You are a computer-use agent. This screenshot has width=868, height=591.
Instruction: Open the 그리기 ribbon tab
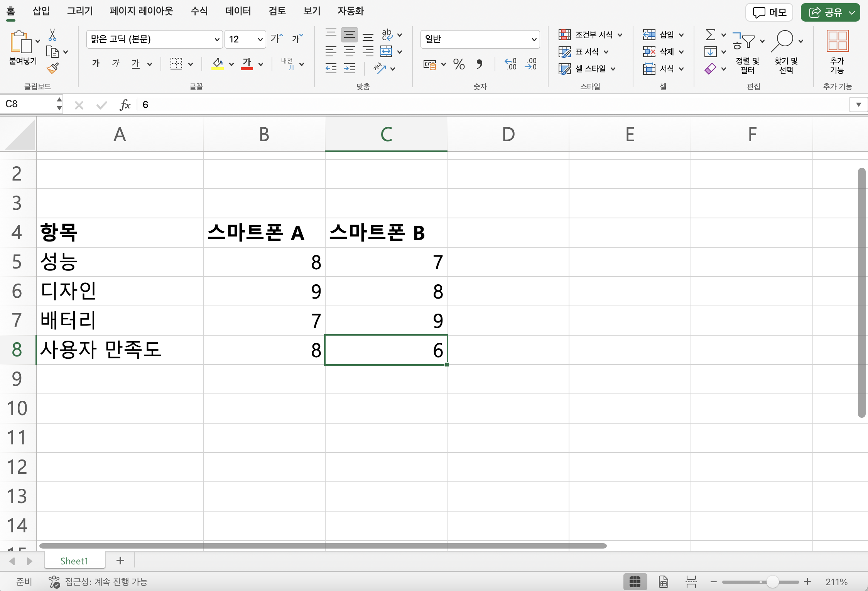click(x=80, y=11)
